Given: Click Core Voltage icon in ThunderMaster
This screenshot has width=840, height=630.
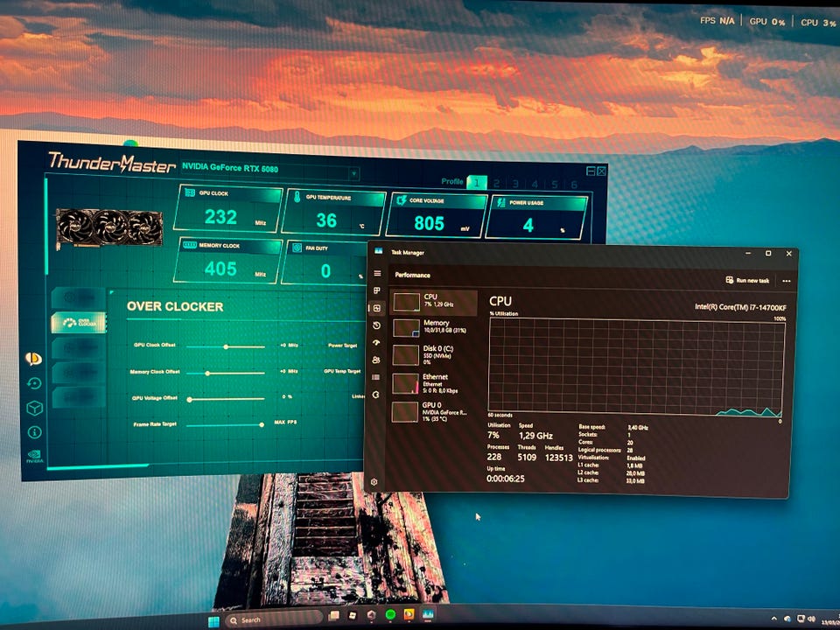Looking at the screenshot, I should coord(401,199).
